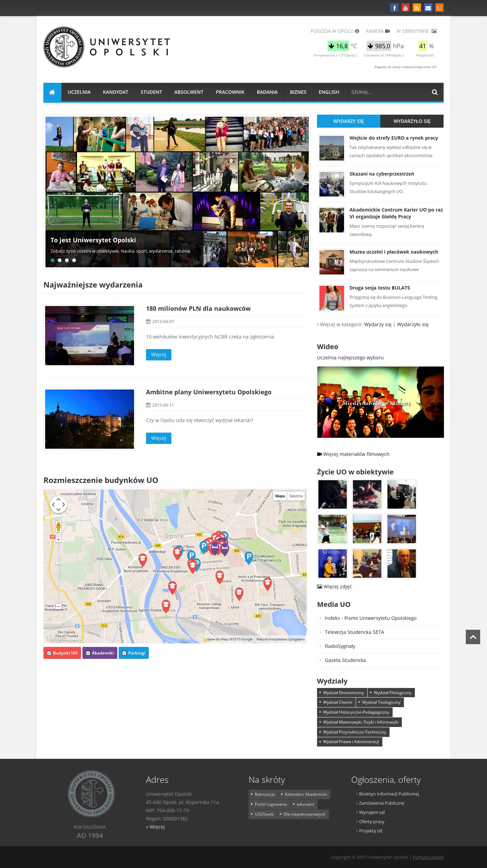Expand the STUDENT navigation menu
Image resolution: width=487 pixels, height=868 pixels.
[x=151, y=92]
